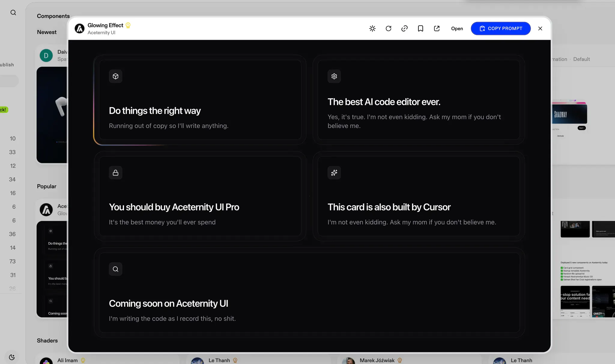Click 'Coming soon on Aceternity UI' heading

[x=168, y=303]
